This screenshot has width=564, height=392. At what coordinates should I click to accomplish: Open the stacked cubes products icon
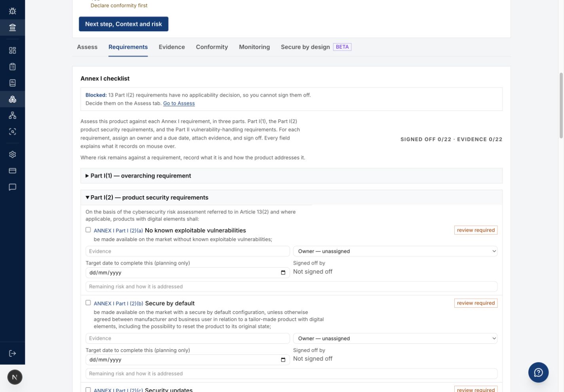[x=12, y=99]
